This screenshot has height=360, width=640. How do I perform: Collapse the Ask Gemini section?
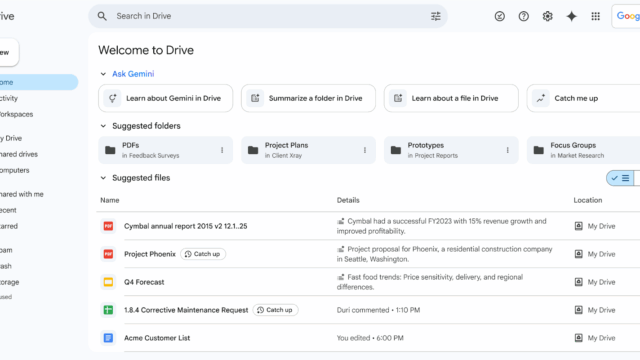click(103, 74)
